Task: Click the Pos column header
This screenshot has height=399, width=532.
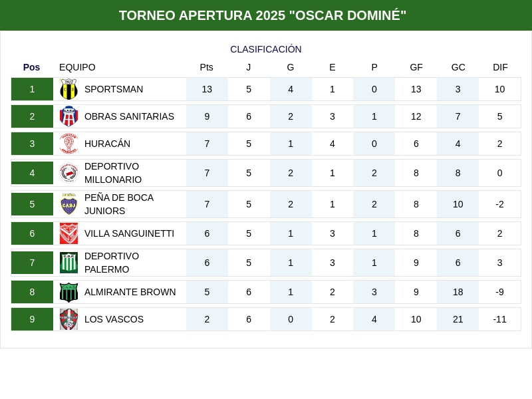Action: point(31,67)
